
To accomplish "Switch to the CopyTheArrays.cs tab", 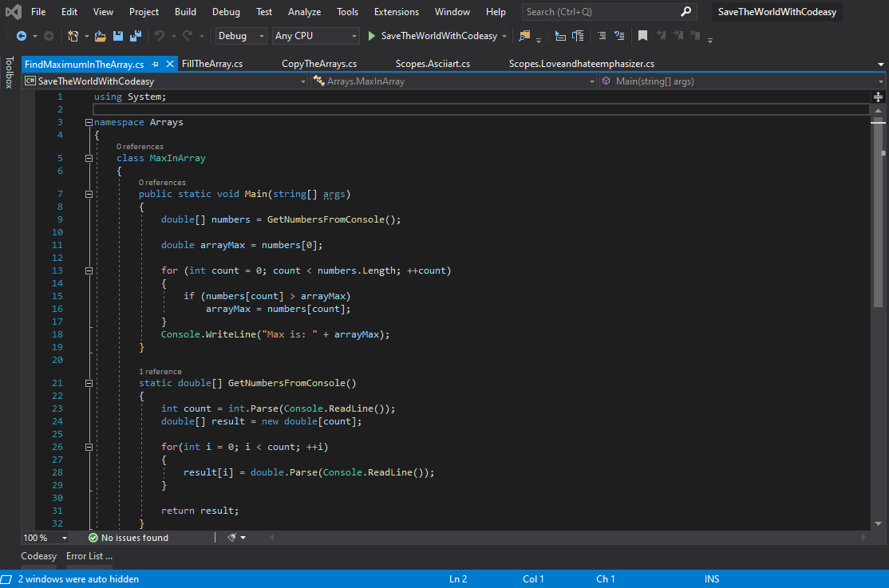I will click(318, 64).
